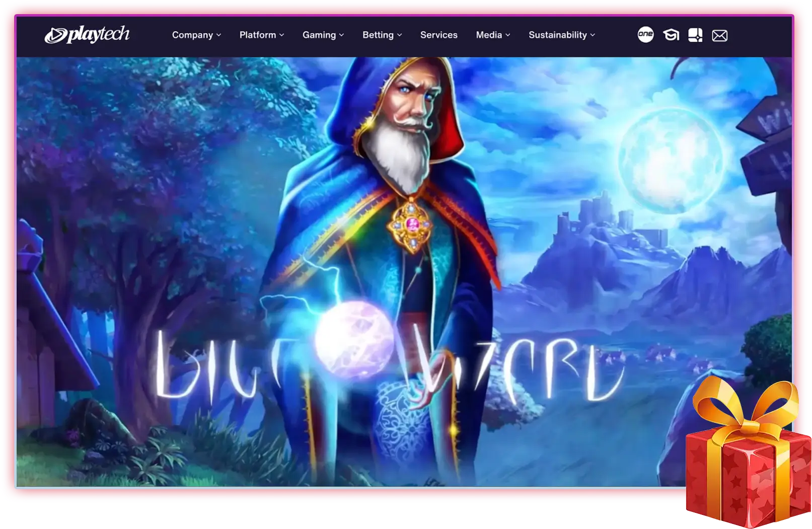Open the Academy graduation cap icon

pos(671,35)
